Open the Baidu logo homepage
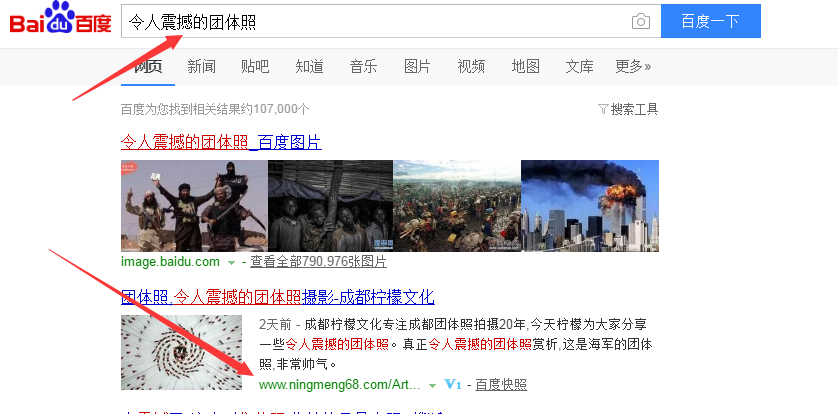 (x=60, y=18)
